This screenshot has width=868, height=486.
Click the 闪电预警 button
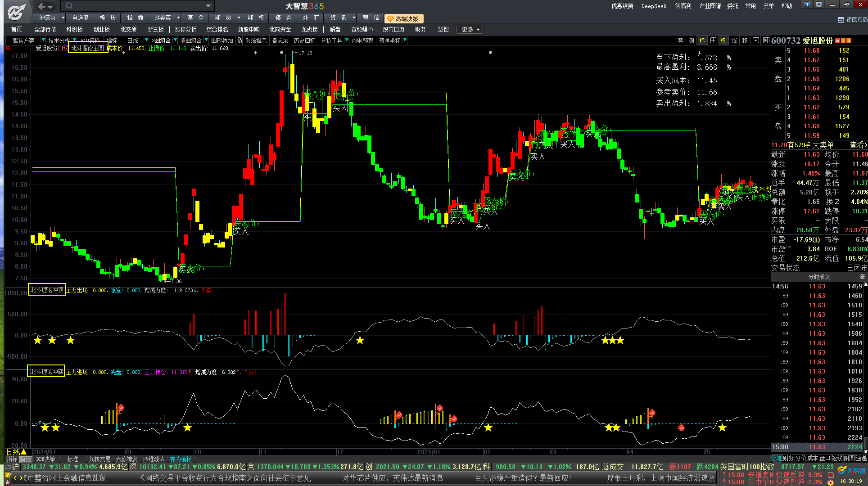pos(362,40)
